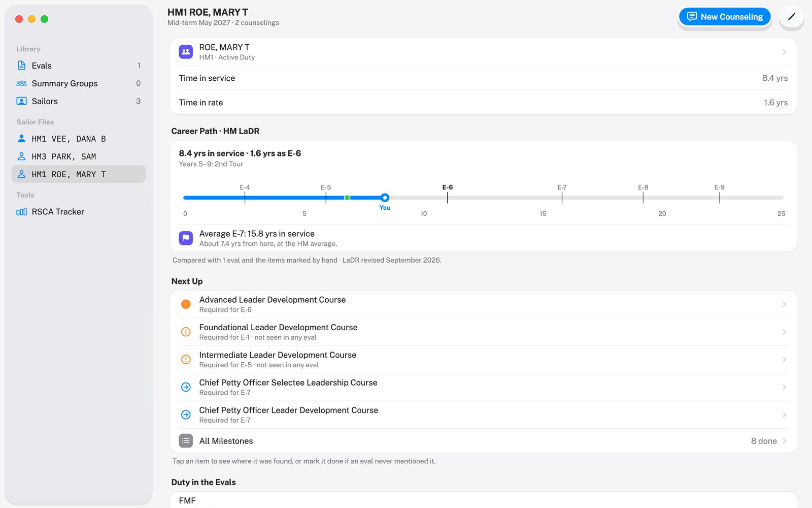Click the Evals document icon in sidebar
The image size is (812, 508).
[21, 66]
